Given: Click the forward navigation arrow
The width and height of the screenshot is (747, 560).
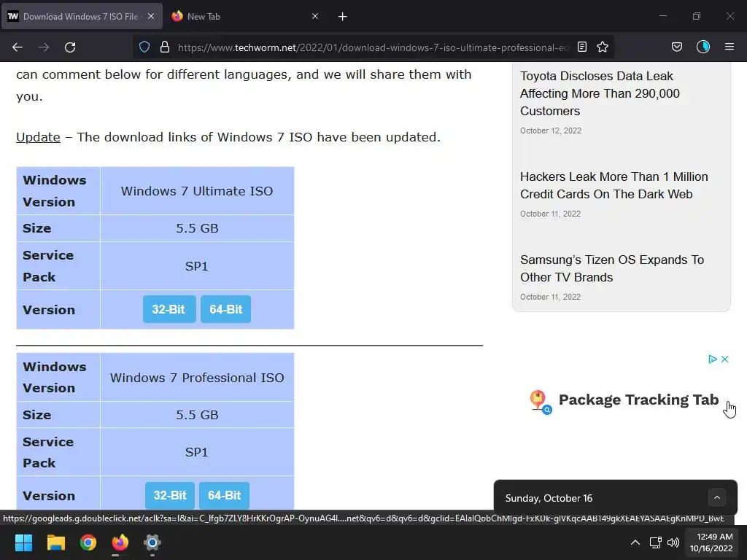Looking at the screenshot, I should coord(44,47).
